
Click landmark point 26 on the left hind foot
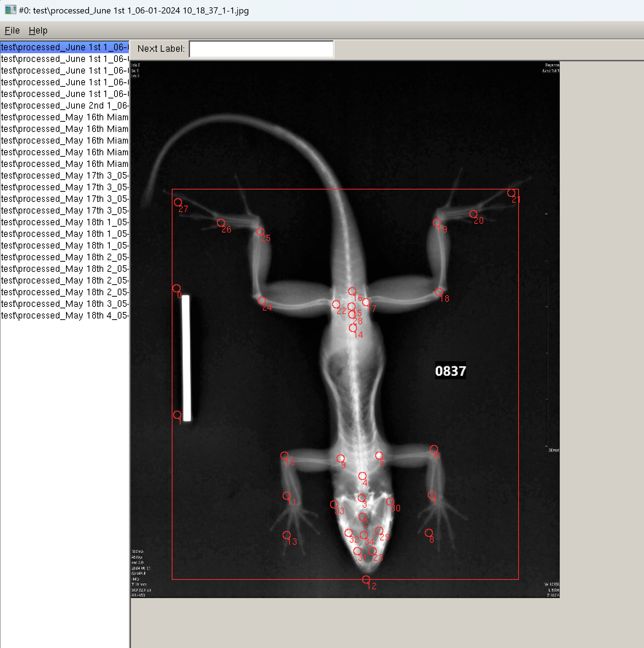point(221,223)
